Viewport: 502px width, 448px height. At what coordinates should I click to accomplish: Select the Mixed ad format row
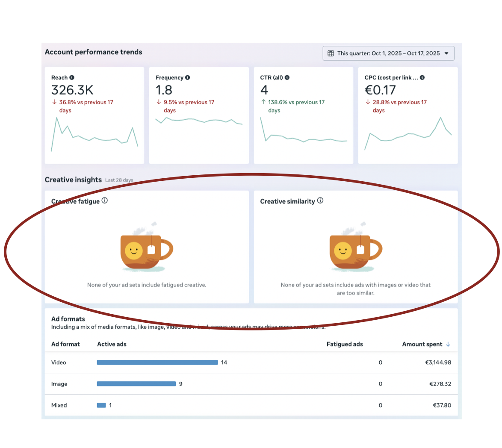coord(59,405)
